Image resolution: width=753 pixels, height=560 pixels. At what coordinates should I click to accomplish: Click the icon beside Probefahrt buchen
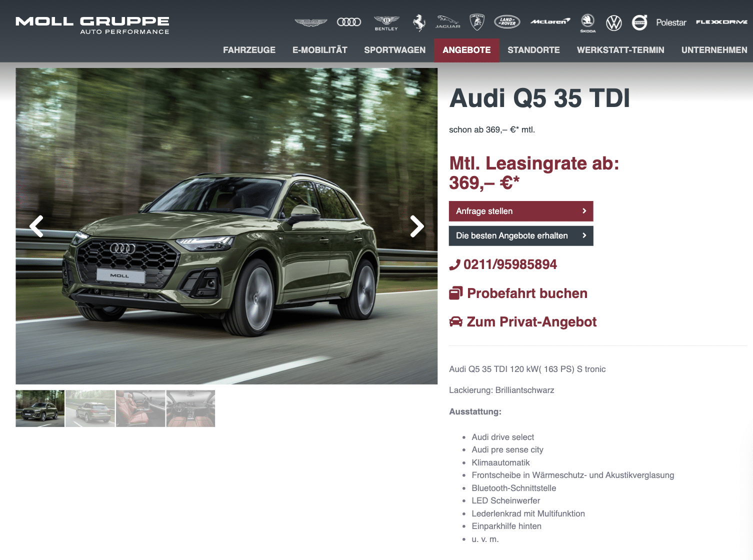click(x=455, y=293)
